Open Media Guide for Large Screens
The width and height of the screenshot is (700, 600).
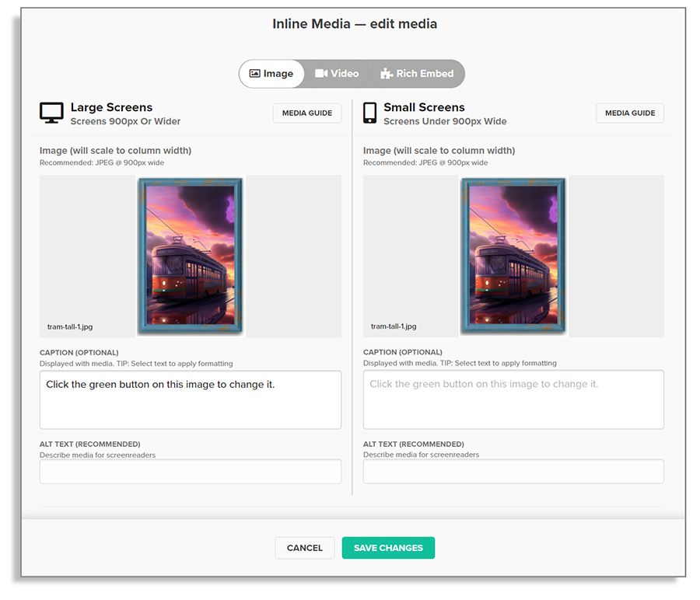[307, 113]
